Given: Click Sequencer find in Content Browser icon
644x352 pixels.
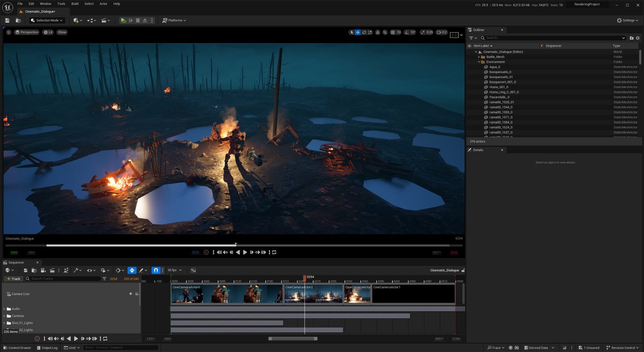Looking at the screenshot, I should point(34,270).
